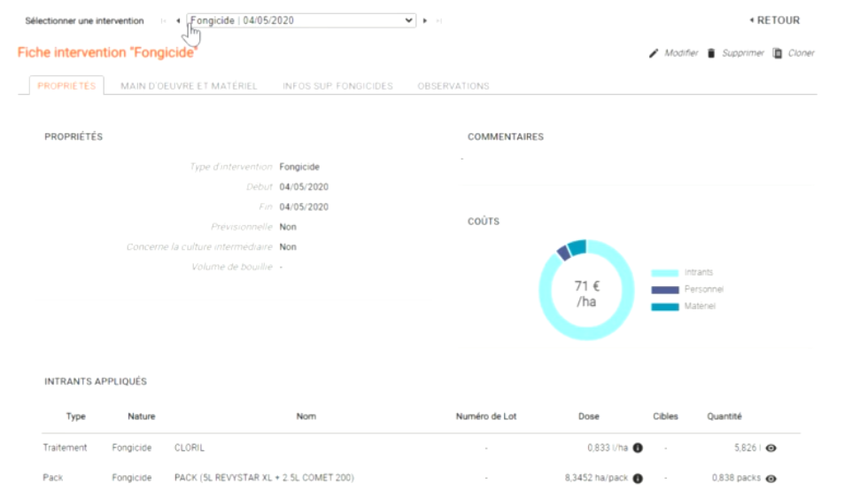
Task: Click the Nature column header
Action: click(141, 417)
